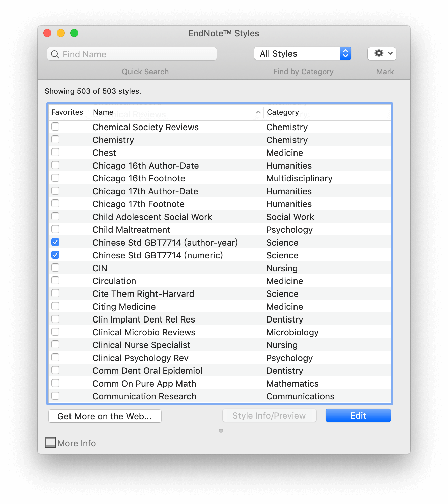Tick the Chest favorite checkbox
The height and width of the screenshot is (504, 448).
click(55, 152)
